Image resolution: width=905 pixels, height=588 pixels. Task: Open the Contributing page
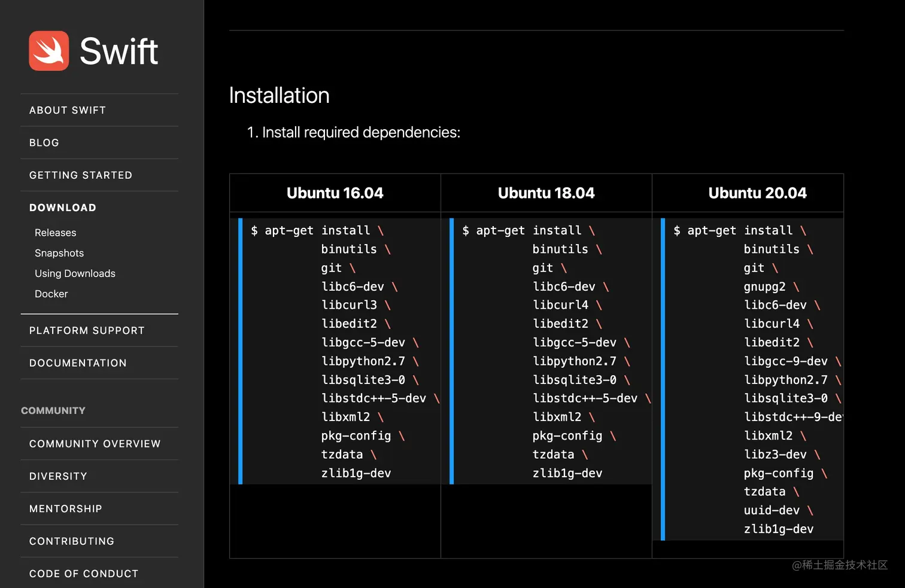(x=72, y=541)
